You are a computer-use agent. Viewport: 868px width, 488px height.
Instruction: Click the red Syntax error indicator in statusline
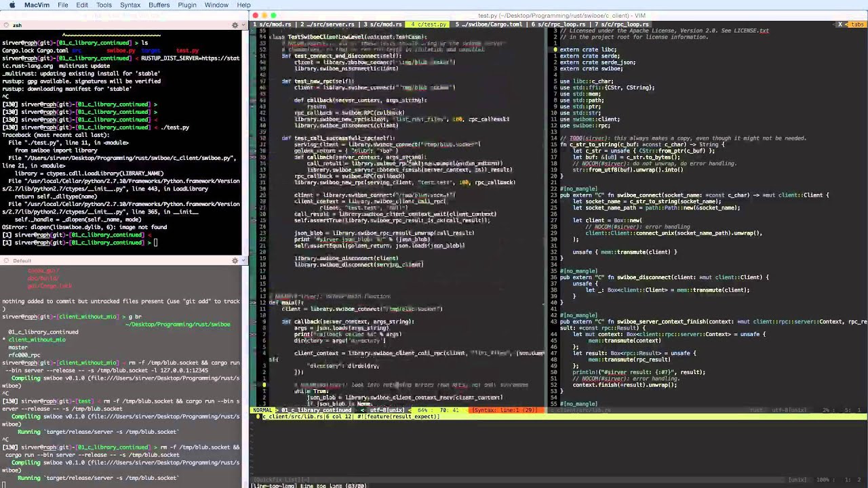point(505,410)
